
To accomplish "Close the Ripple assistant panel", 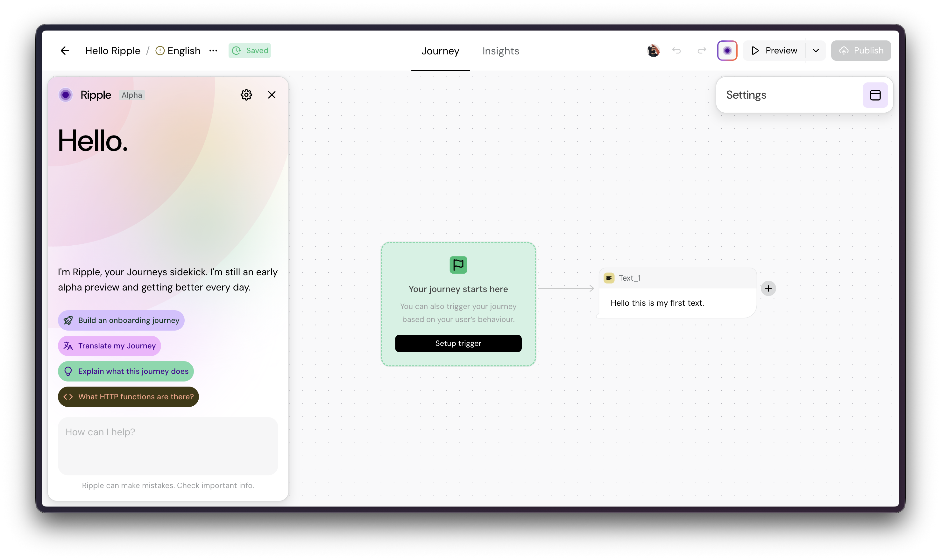I will 272,95.
